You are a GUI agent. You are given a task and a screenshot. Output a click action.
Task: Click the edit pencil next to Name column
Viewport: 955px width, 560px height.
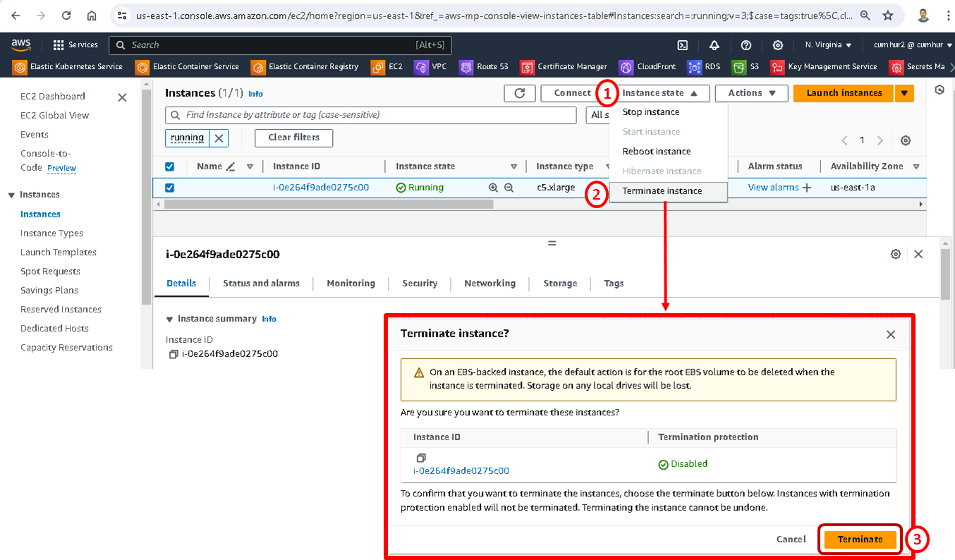[230, 166]
